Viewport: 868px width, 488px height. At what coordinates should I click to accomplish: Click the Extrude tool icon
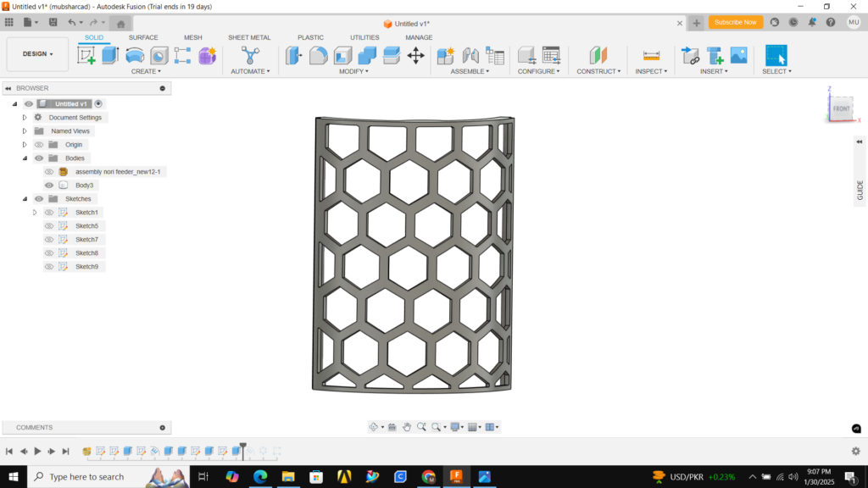[x=110, y=56]
